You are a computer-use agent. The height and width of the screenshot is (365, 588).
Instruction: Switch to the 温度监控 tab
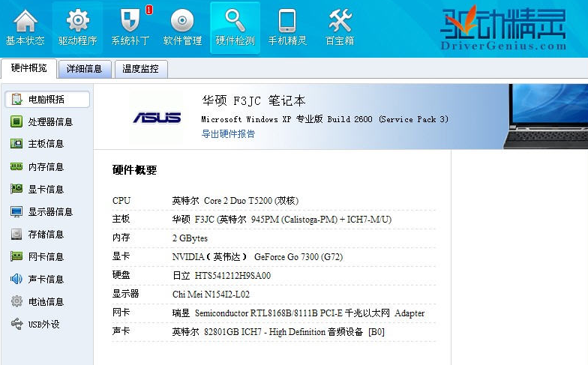[141, 69]
